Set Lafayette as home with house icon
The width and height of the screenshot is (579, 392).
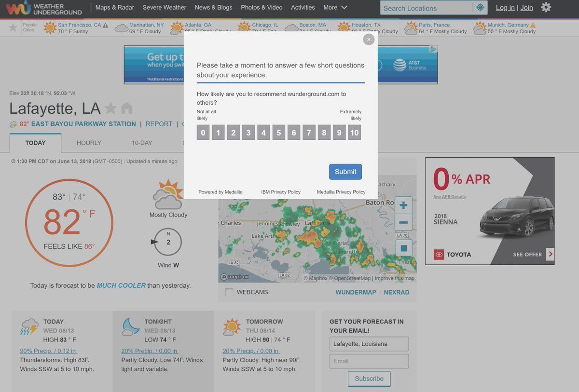pos(126,108)
